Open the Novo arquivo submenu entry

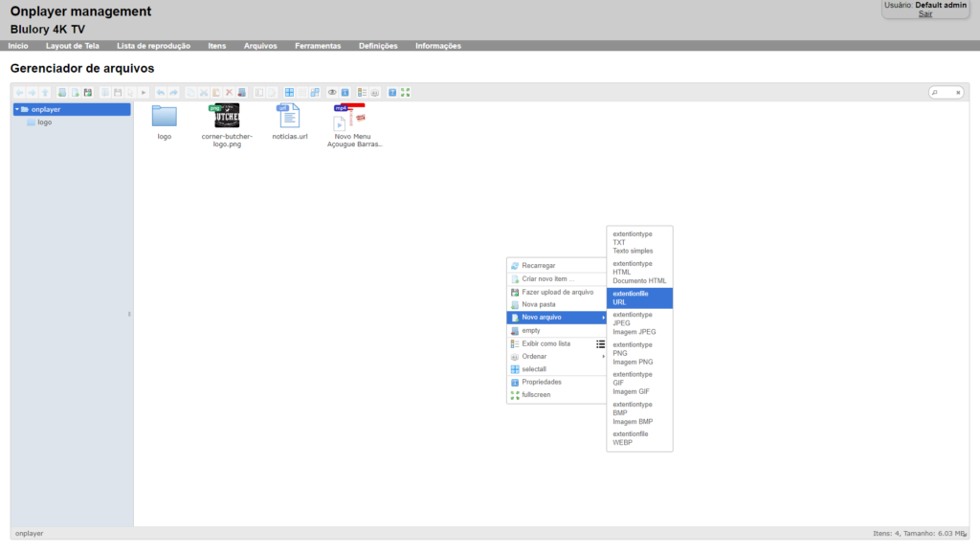click(x=556, y=318)
